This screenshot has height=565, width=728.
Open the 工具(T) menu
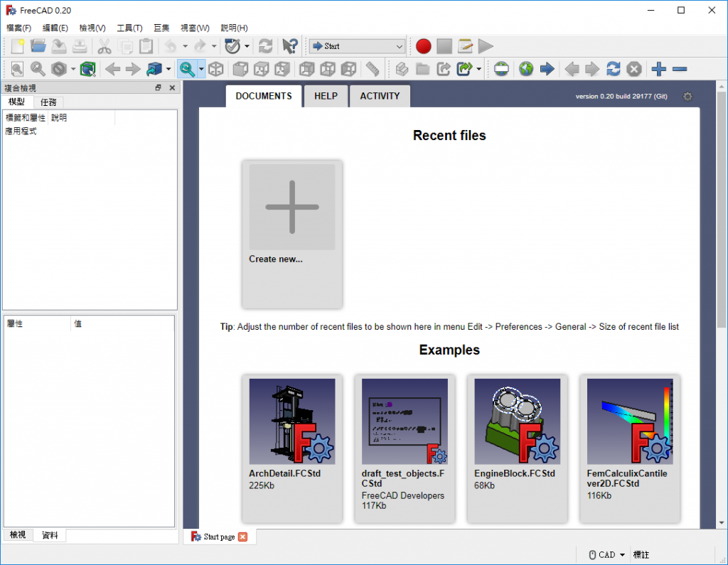pyautogui.click(x=129, y=28)
